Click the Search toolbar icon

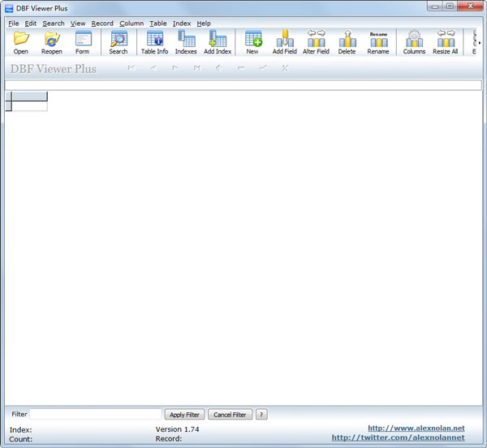[x=119, y=42]
